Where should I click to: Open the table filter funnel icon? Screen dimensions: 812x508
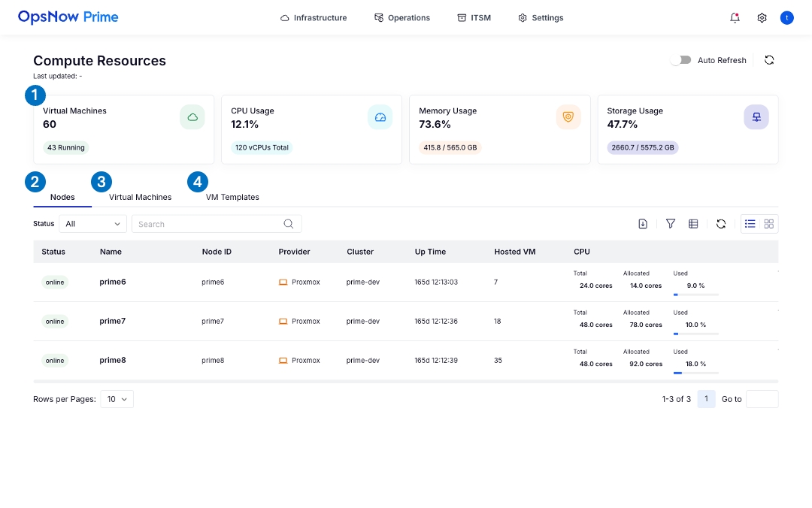click(670, 224)
